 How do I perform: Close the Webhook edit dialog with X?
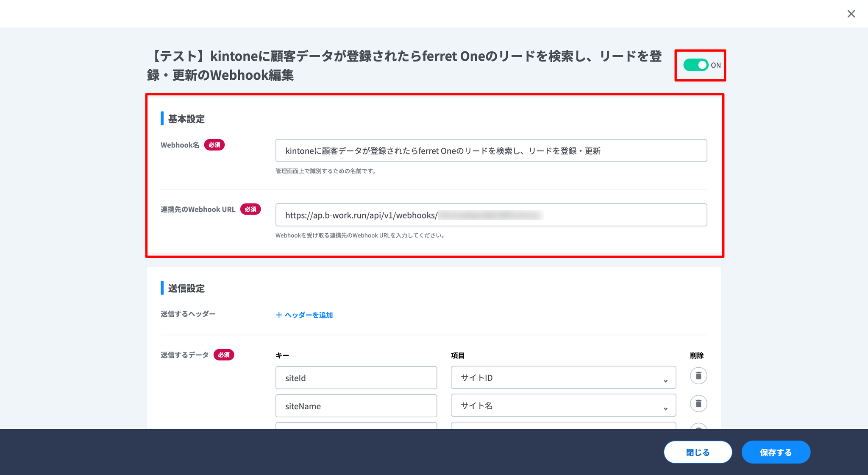pos(851,14)
